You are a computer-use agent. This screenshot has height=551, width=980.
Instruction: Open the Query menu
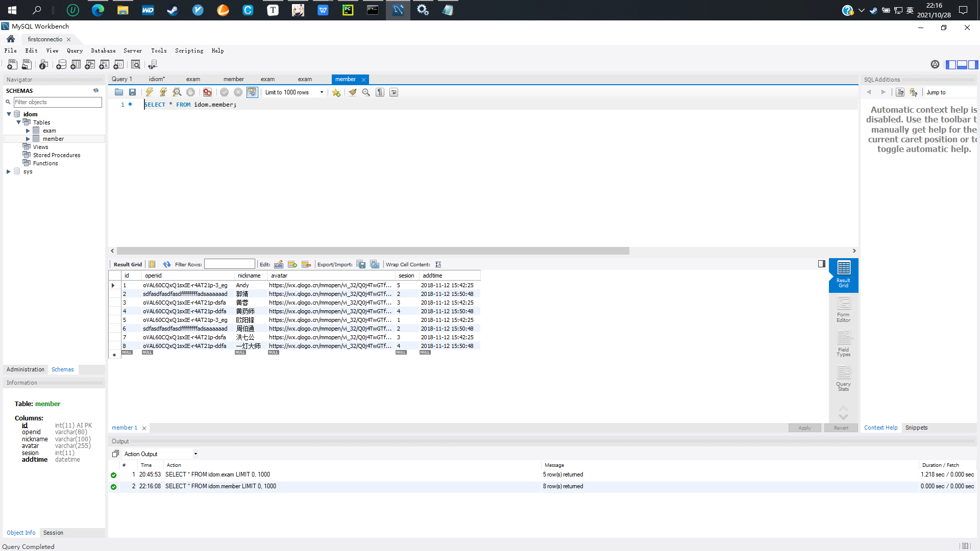pyautogui.click(x=75, y=51)
